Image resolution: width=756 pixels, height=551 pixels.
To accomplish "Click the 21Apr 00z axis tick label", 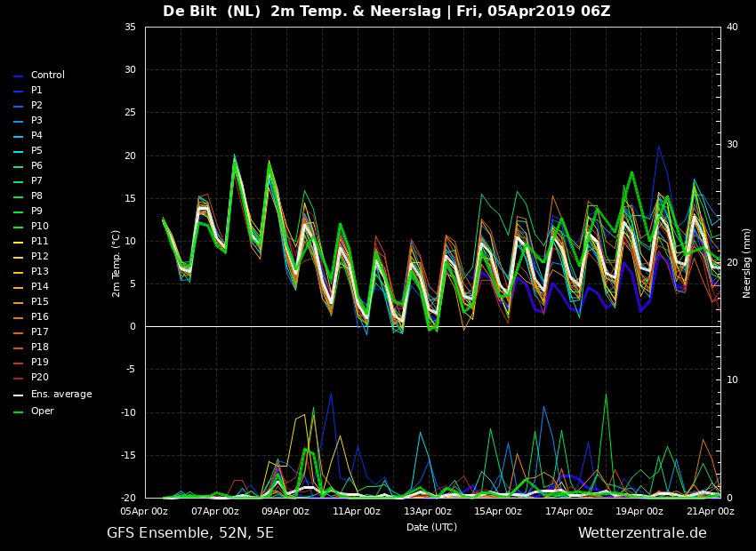I will tap(712, 512).
